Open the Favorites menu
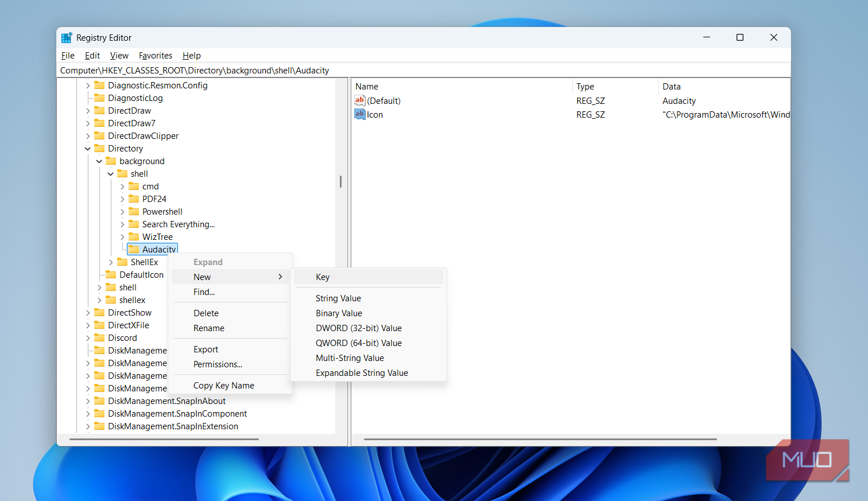The image size is (868, 501). point(156,56)
